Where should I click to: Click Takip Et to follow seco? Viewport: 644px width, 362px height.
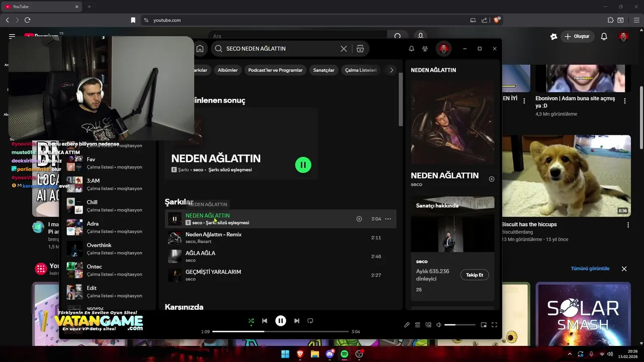(x=474, y=275)
